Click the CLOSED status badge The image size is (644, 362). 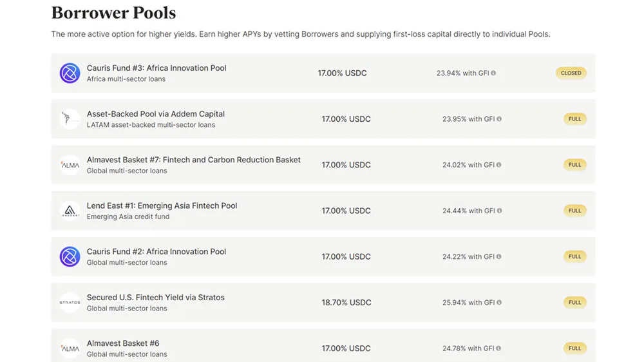(x=571, y=73)
